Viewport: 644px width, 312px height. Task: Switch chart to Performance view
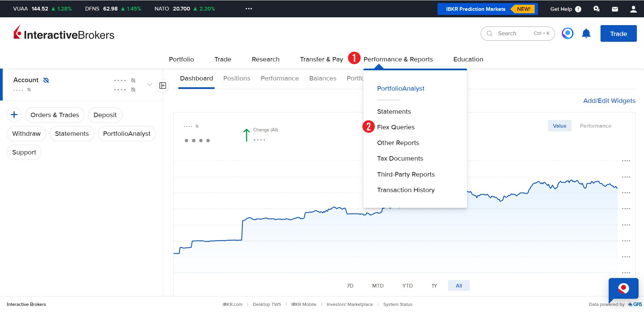(x=595, y=126)
